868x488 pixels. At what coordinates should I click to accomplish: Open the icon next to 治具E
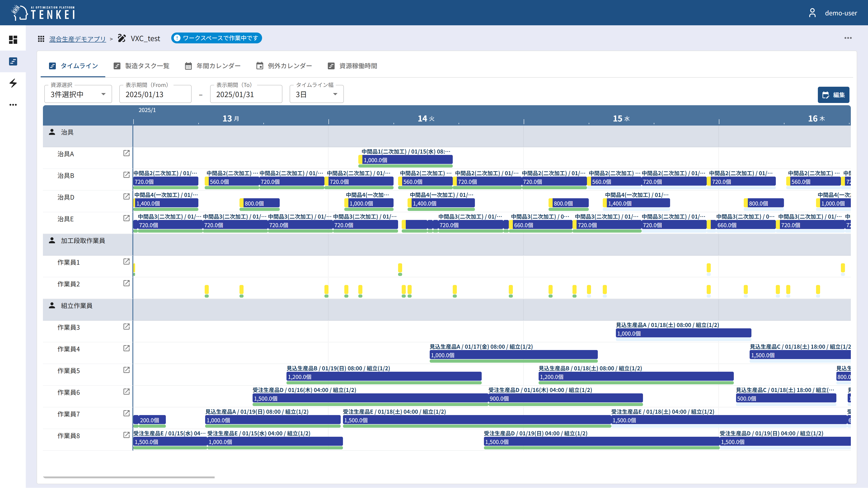tap(126, 218)
